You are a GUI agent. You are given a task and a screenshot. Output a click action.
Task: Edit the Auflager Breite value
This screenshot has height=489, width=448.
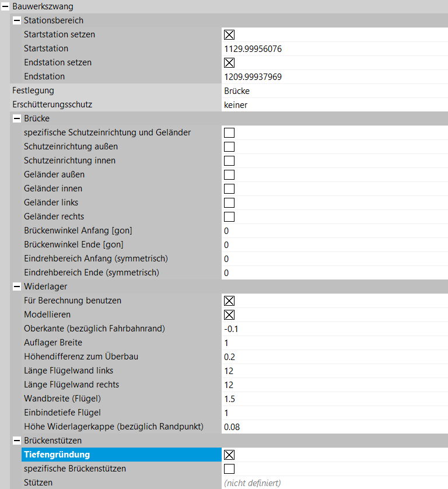pos(332,343)
